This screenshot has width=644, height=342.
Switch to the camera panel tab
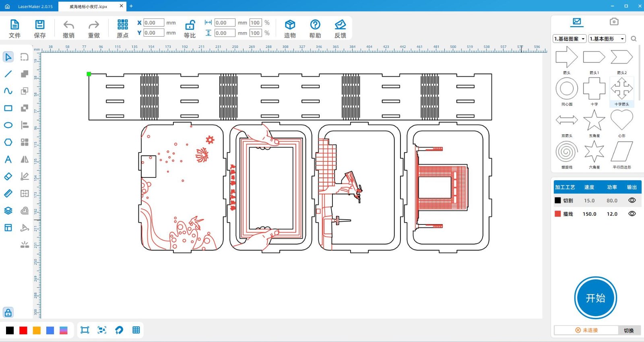[614, 22]
